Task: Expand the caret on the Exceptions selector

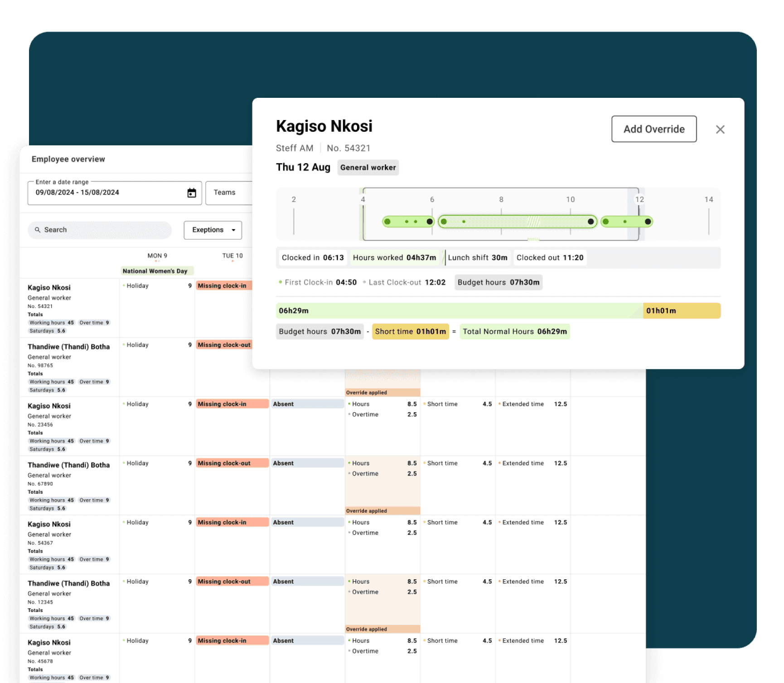Action: tap(233, 230)
